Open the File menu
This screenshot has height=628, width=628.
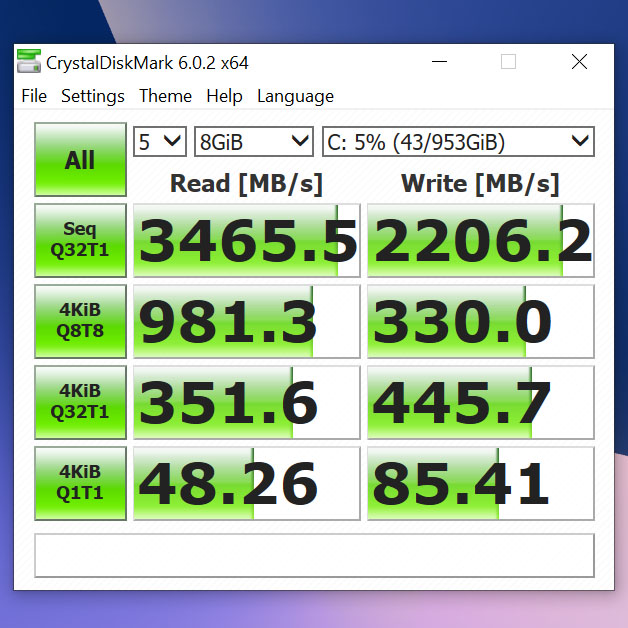34,96
